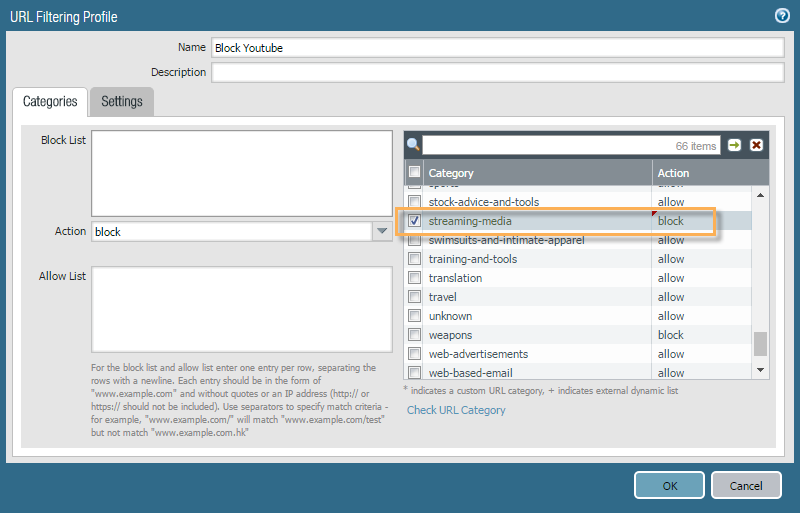Click the green arrow apply-filter icon
Screen dimensions: 800x513
coord(734,145)
